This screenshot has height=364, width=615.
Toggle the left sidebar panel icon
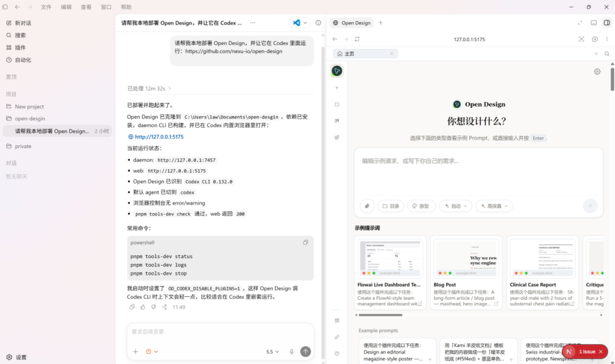5,7
